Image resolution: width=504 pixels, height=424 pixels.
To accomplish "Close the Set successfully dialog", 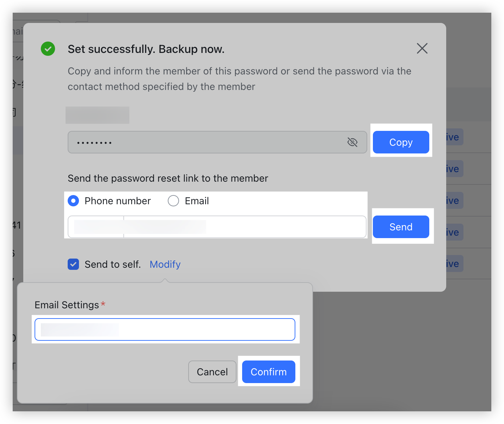I will [x=422, y=48].
